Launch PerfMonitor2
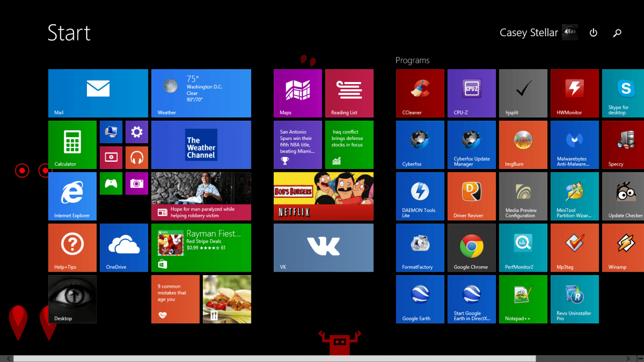Viewport: 644px width, 362px height. point(523,248)
